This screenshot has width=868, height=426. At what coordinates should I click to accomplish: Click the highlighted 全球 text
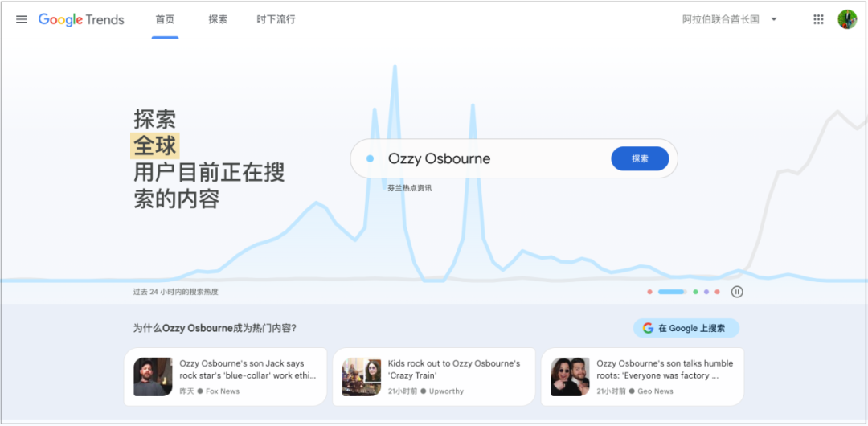tap(155, 145)
